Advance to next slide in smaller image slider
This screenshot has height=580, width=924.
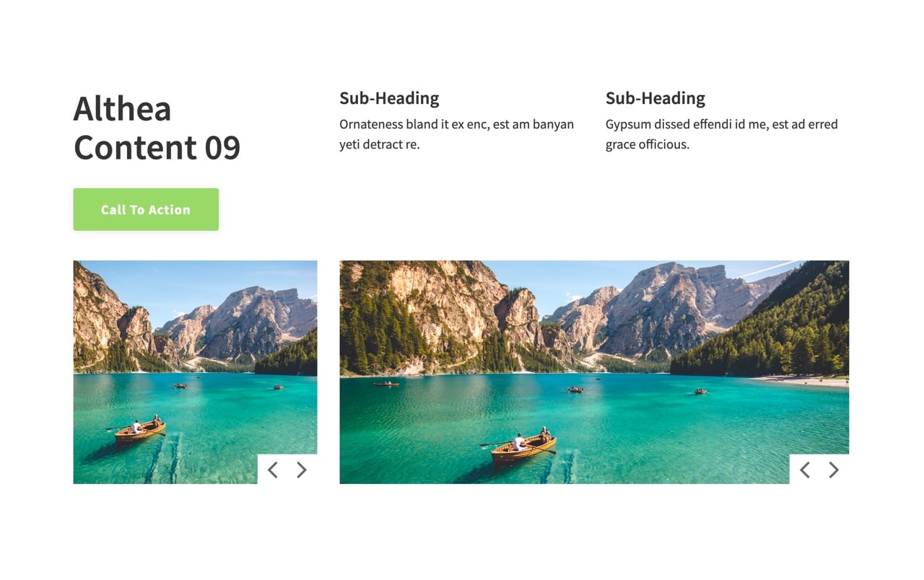tap(302, 470)
